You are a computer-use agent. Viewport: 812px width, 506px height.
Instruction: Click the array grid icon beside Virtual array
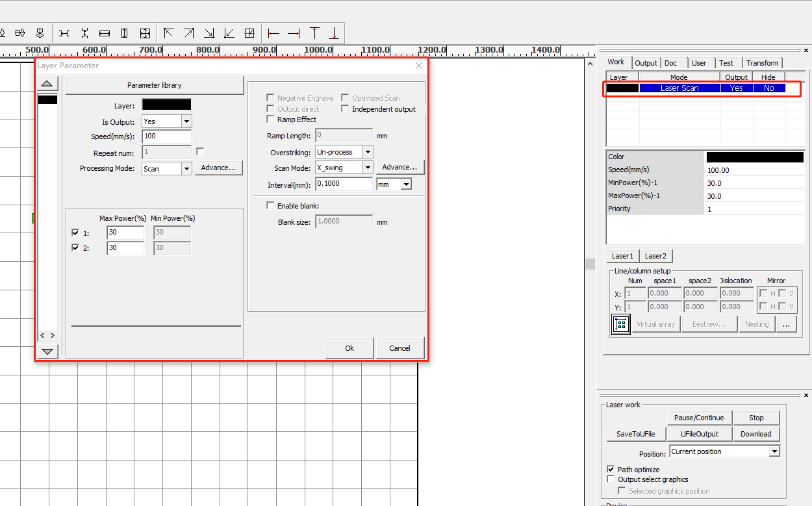click(x=620, y=324)
